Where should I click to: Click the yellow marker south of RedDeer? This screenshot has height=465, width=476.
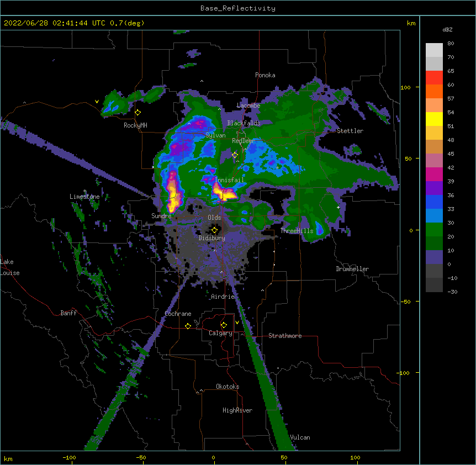[x=235, y=155]
